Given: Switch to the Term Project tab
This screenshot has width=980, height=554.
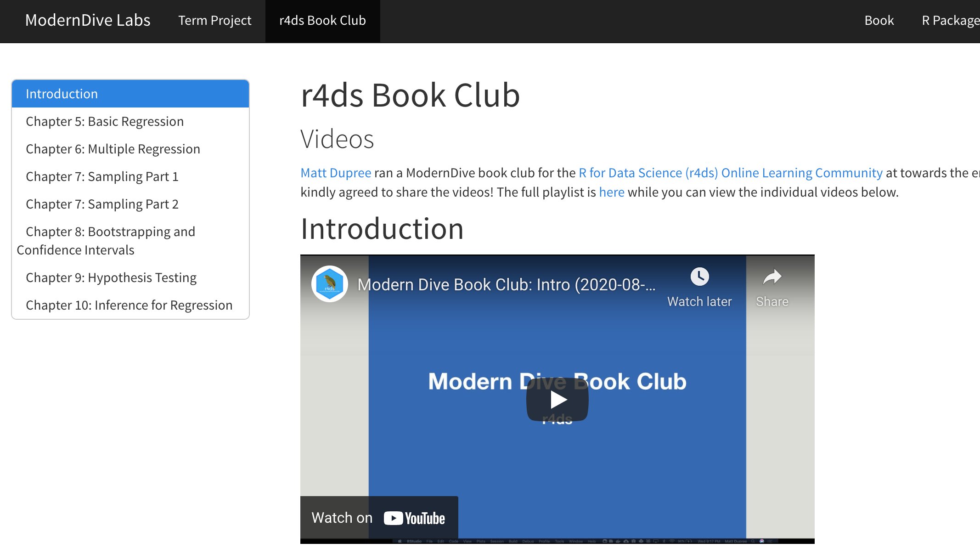Looking at the screenshot, I should tap(214, 21).
